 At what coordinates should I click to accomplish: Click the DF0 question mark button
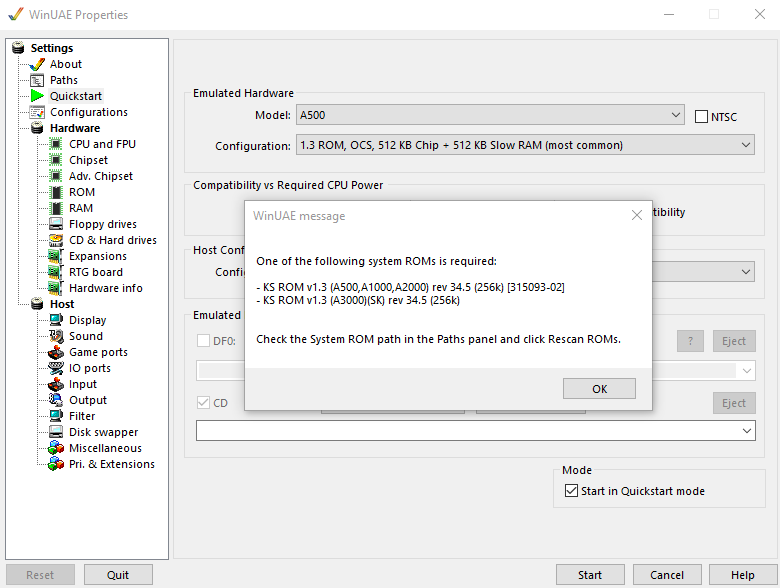tap(690, 341)
